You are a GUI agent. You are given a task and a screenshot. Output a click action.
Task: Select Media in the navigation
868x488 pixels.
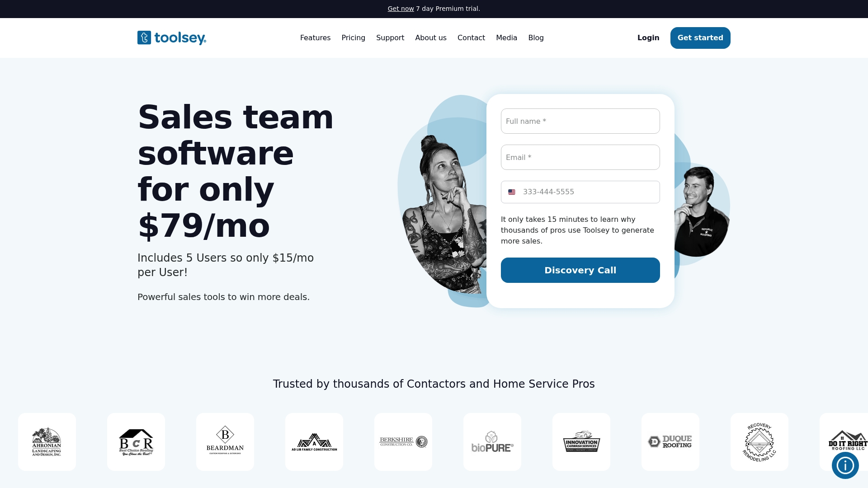pyautogui.click(x=506, y=38)
